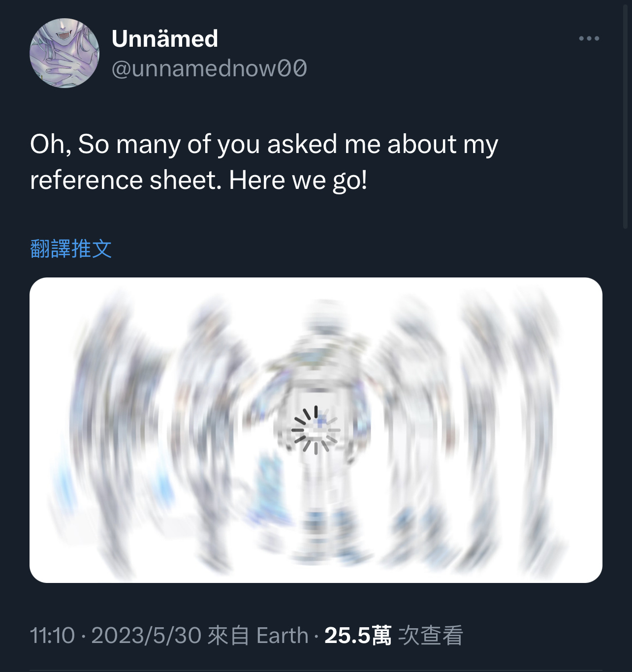Click the 11:10 post time
This screenshot has height=672, width=632.
point(52,635)
